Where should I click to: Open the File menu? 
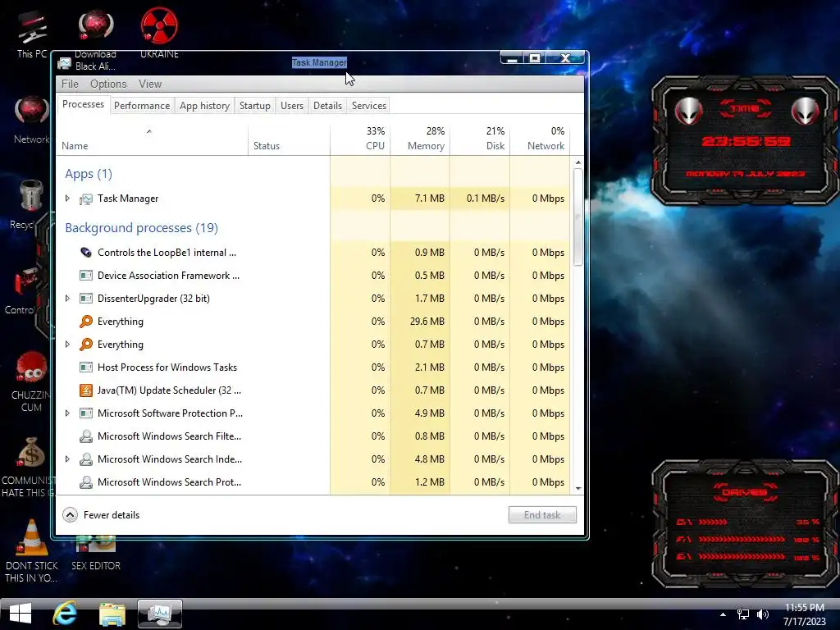pyautogui.click(x=70, y=84)
